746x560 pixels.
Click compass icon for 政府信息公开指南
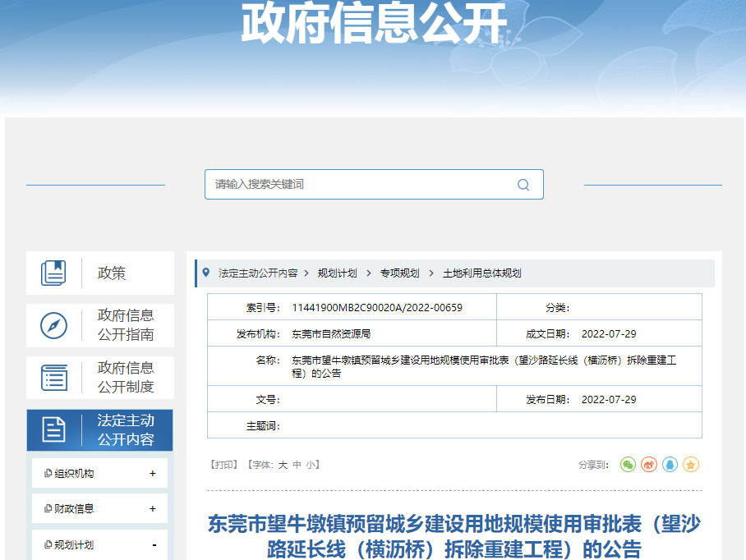[x=53, y=325]
